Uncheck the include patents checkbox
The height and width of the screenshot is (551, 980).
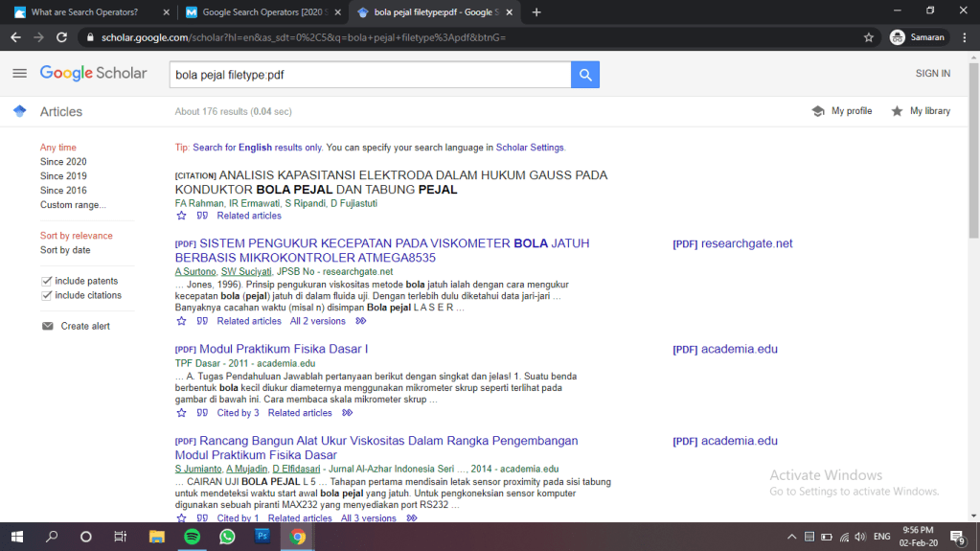(x=47, y=281)
